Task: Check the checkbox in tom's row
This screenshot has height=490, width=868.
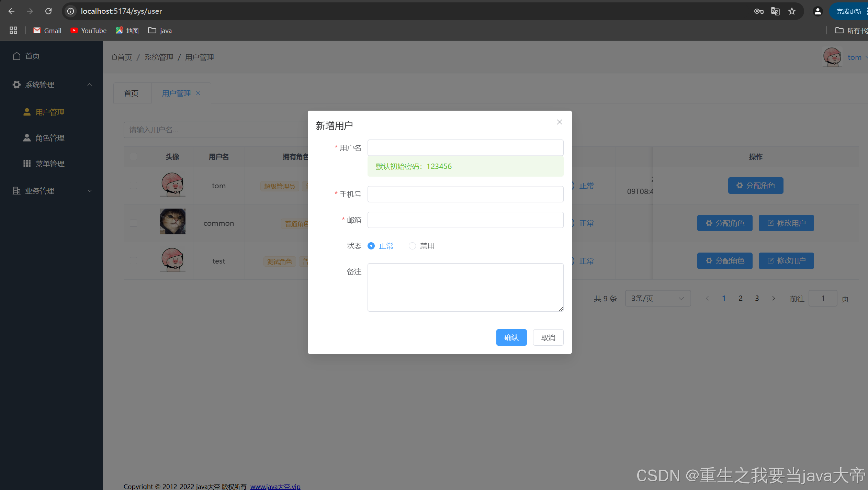Action: point(133,186)
